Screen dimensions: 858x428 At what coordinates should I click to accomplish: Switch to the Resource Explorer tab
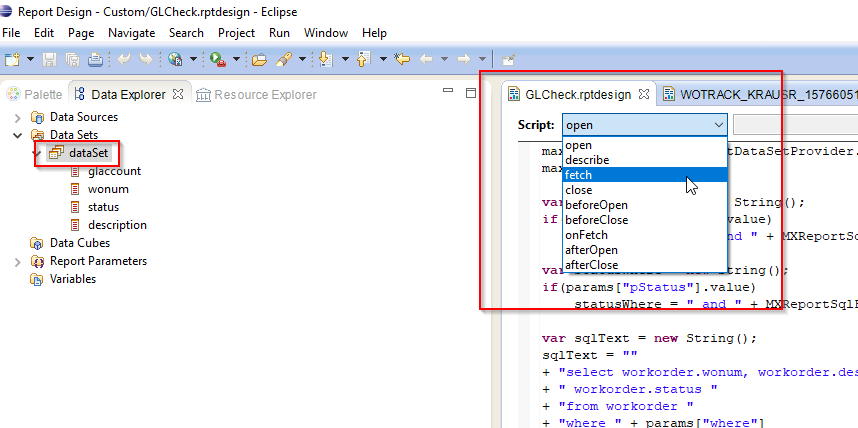pyautogui.click(x=256, y=95)
